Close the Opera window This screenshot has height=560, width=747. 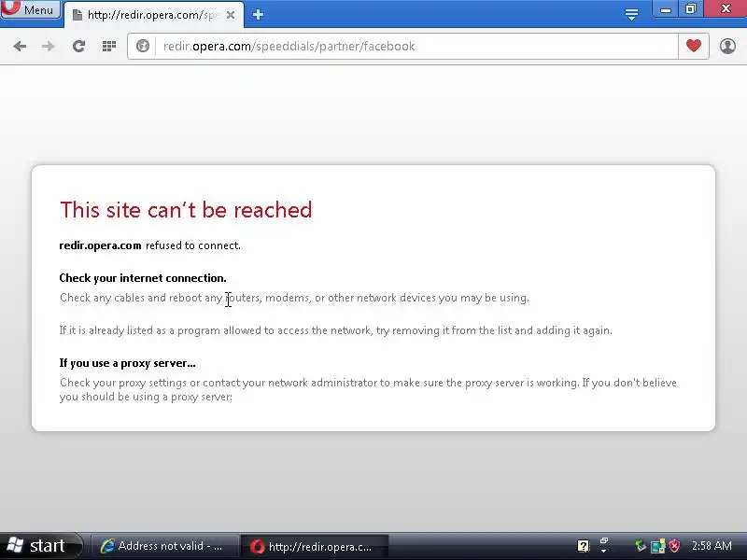(726, 8)
